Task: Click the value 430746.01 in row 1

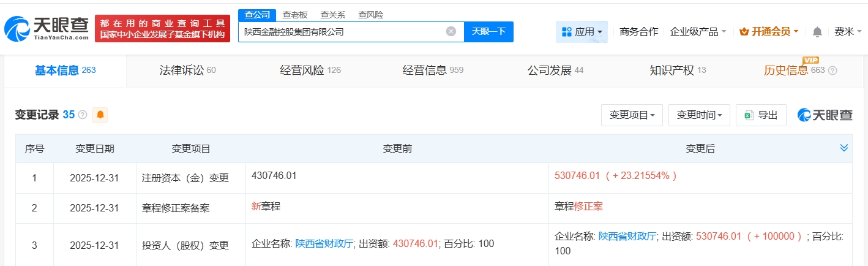Action: [x=274, y=175]
